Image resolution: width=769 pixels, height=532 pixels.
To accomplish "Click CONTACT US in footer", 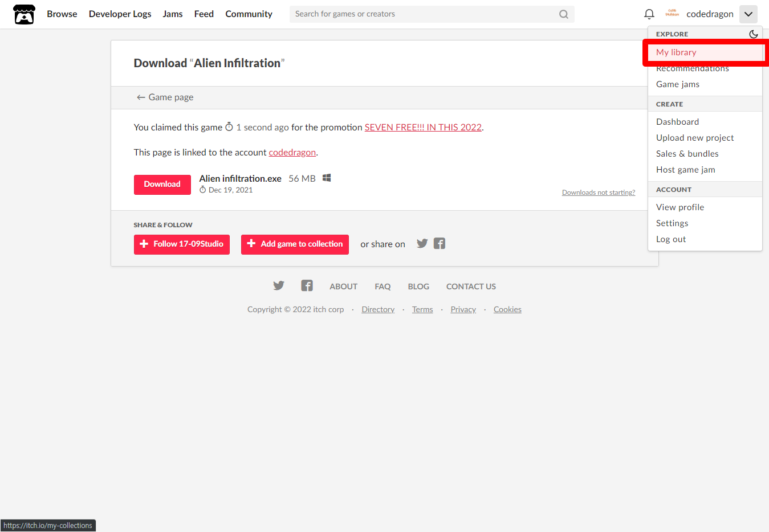I will [x=471, y=287].
